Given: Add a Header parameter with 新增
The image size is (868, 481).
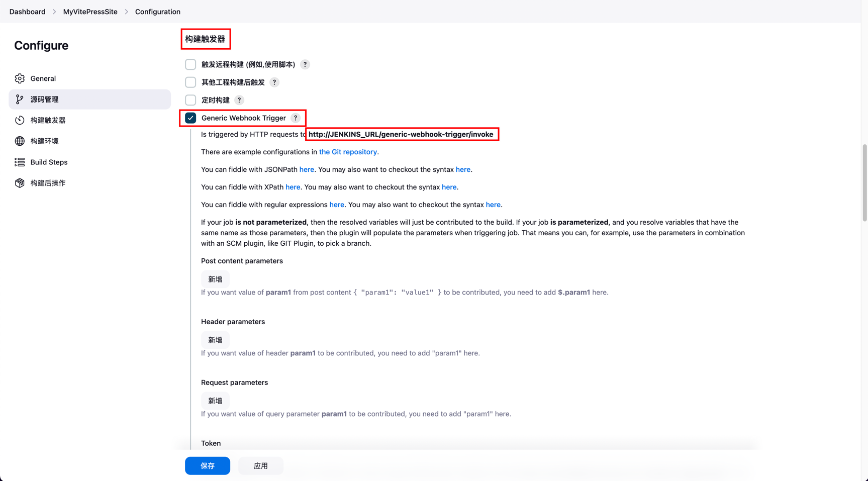Looking at the screenshot, I should (x=215, y=340).
